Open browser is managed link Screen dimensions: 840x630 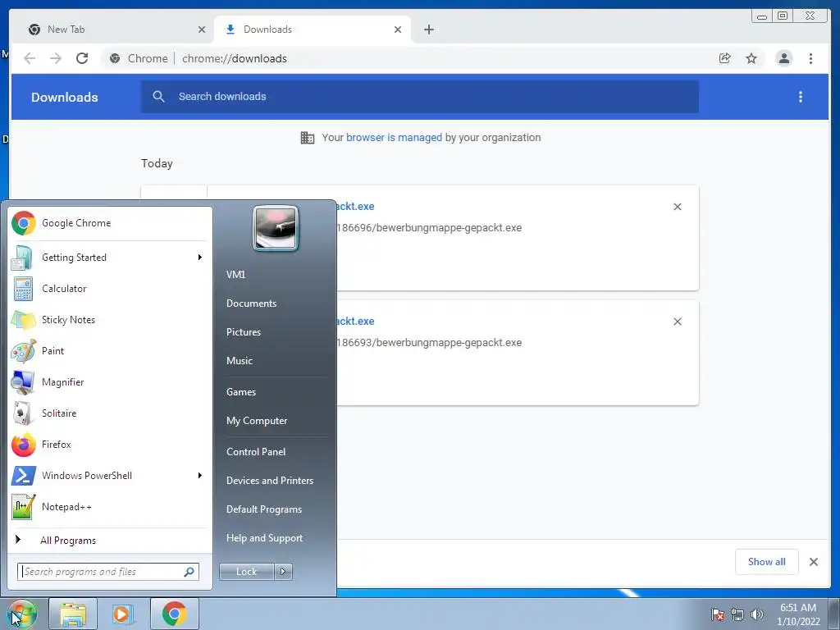(394, 138)
